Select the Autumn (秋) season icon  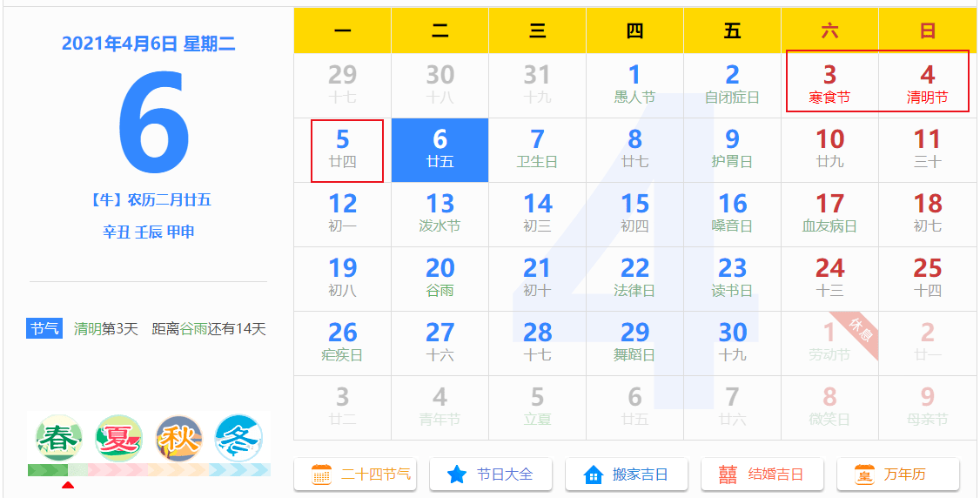point(178,438)
